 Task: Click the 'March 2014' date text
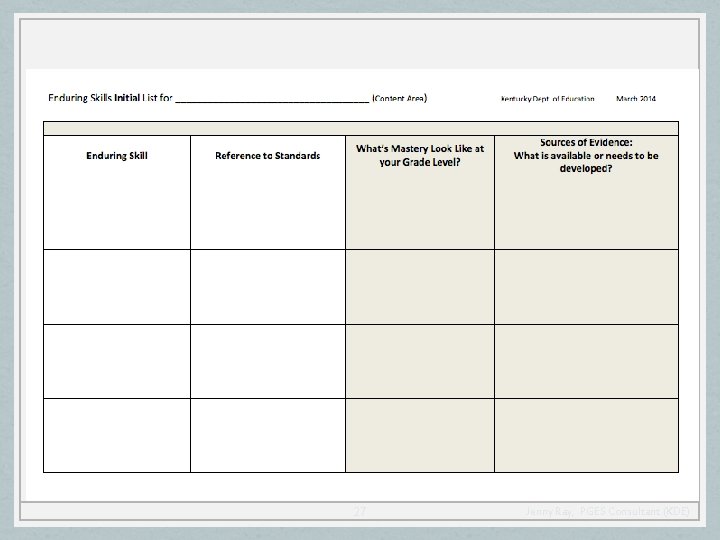(636, 99)
